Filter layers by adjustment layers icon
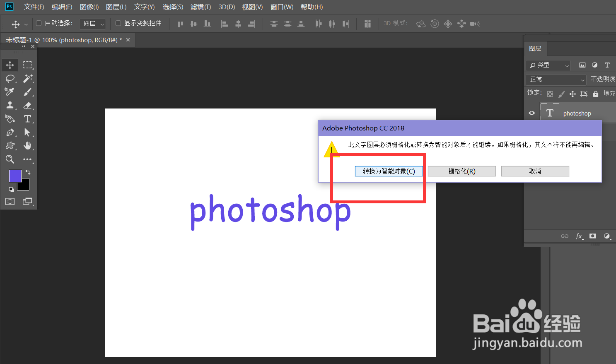This screenshot has height=364, width=616. 595,65
